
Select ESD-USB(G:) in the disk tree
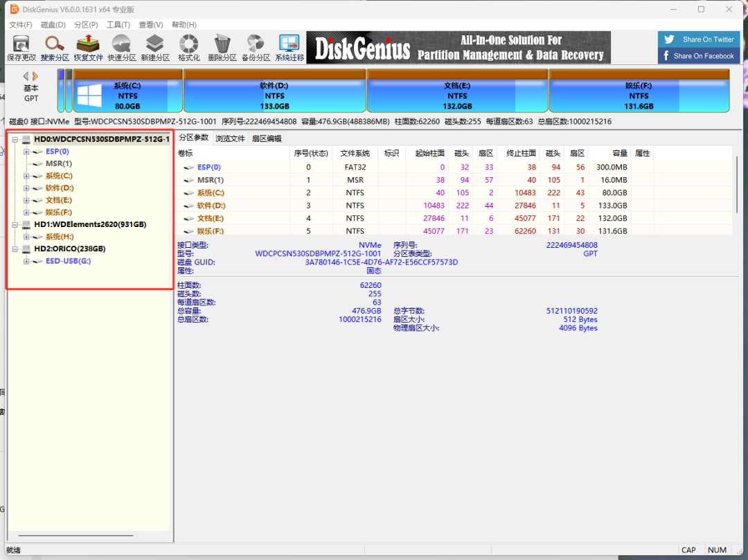click(x=68, y=261)
